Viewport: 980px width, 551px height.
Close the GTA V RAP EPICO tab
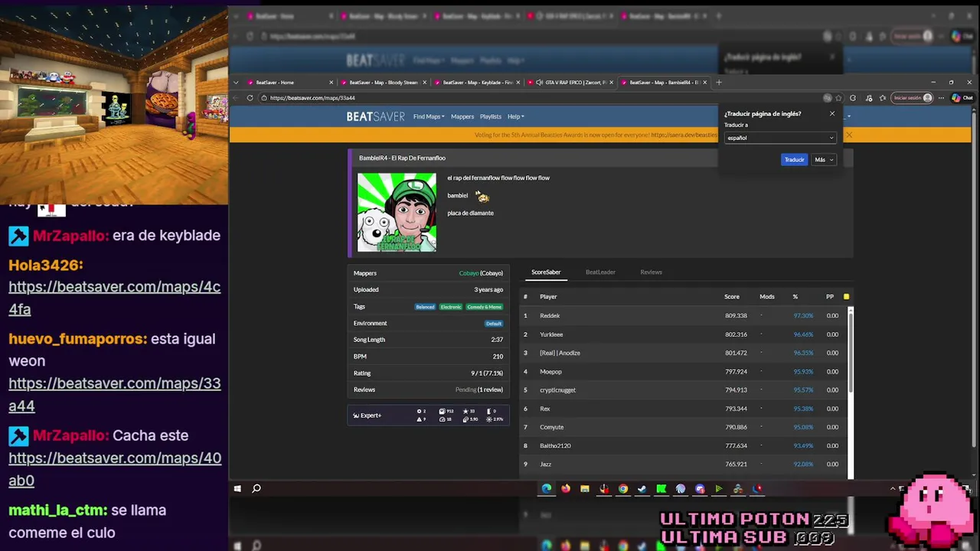pyautogui.click(x=611, y=82)
